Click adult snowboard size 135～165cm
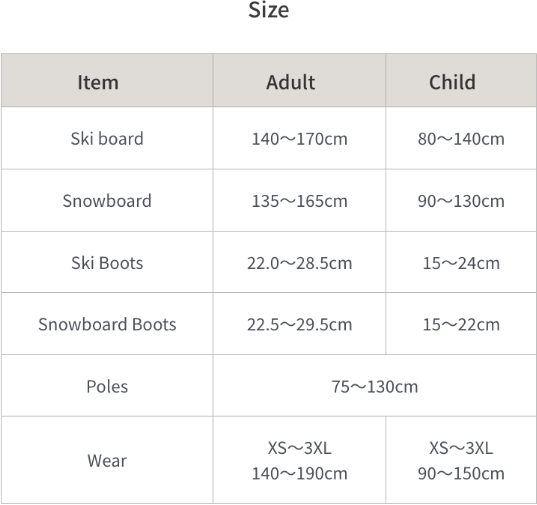Viewport: 537px width, 505px height. click(x=300, y=201)
